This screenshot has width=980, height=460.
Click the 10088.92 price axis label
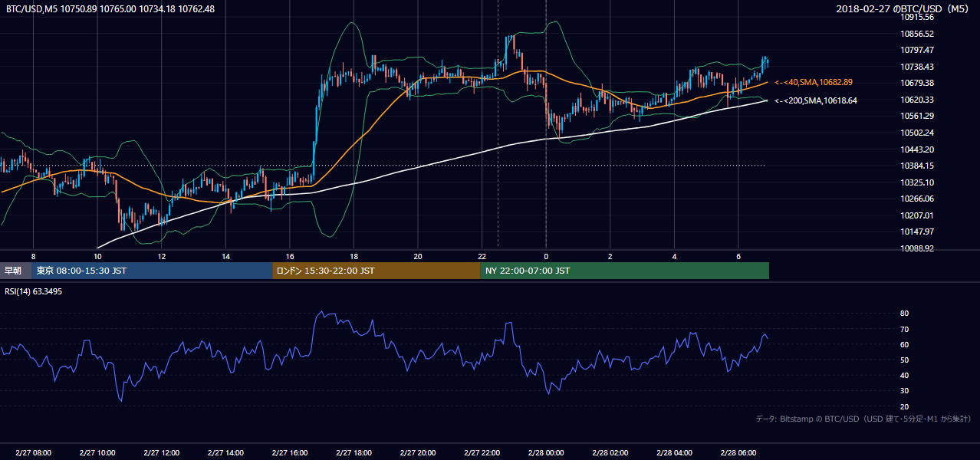pos(916,248)
